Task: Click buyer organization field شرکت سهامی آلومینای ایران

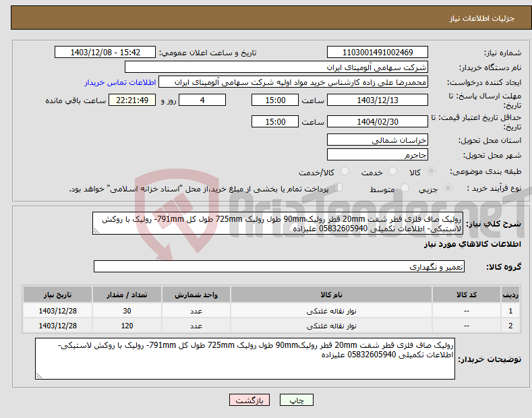Action: pos(276,67)
